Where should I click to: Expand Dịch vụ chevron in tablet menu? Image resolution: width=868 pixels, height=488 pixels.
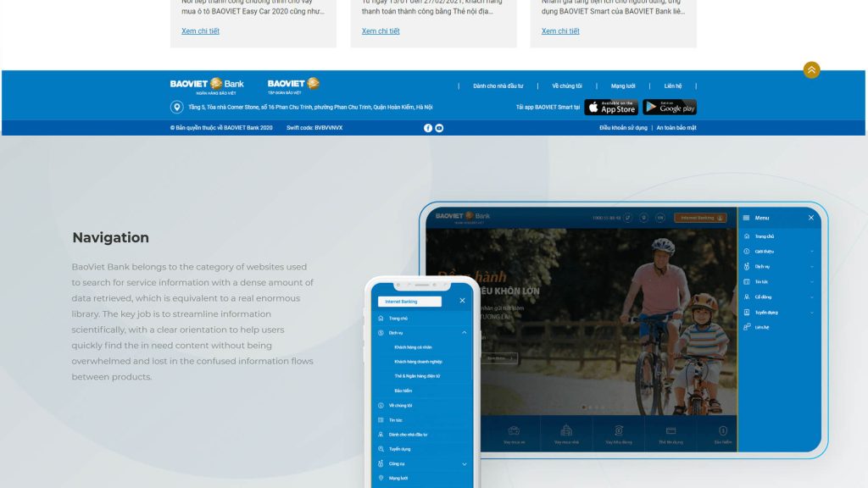point(811,267)
